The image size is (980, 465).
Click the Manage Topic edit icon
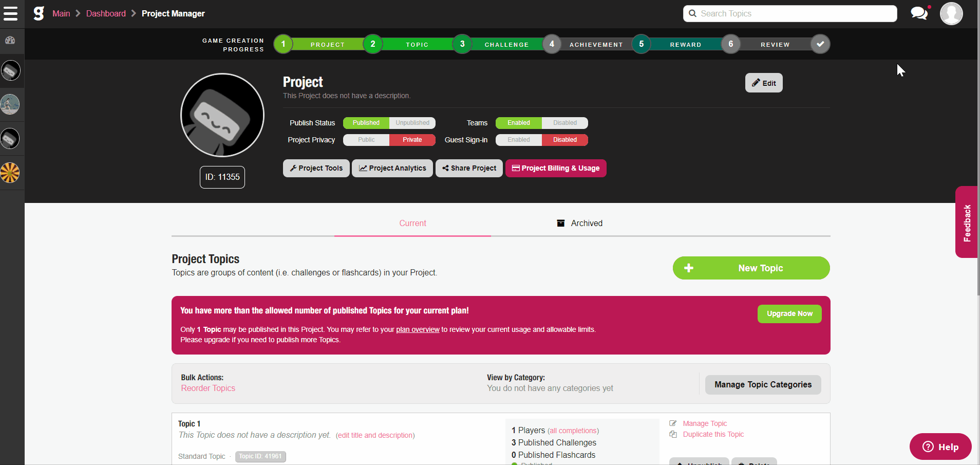point(673,423)
